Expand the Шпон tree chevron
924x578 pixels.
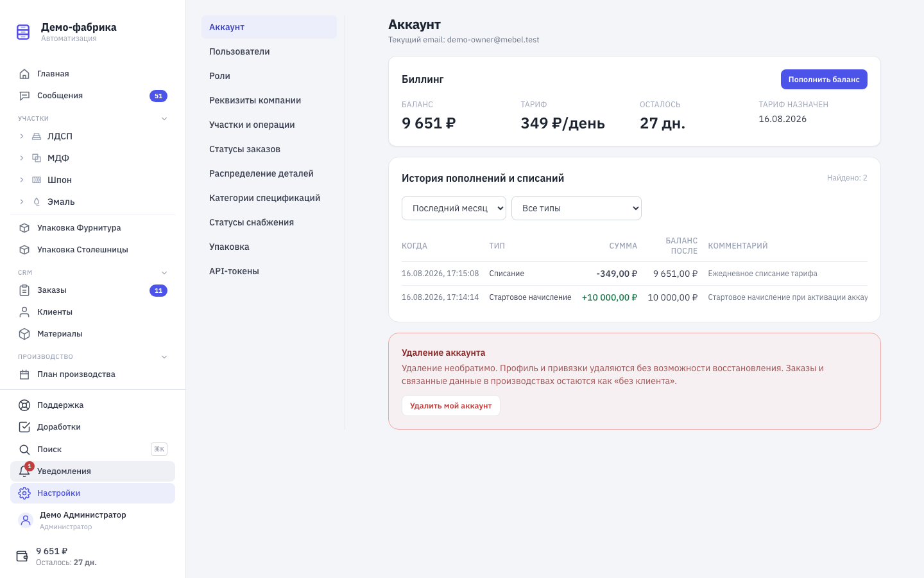click(22, 180)
